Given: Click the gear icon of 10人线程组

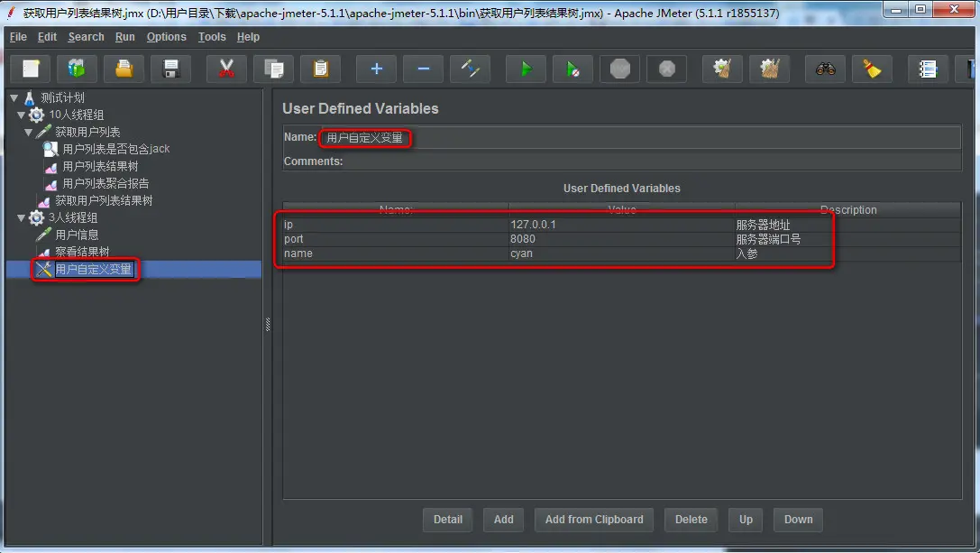Looking at the screenshot, I should (37, 115).
